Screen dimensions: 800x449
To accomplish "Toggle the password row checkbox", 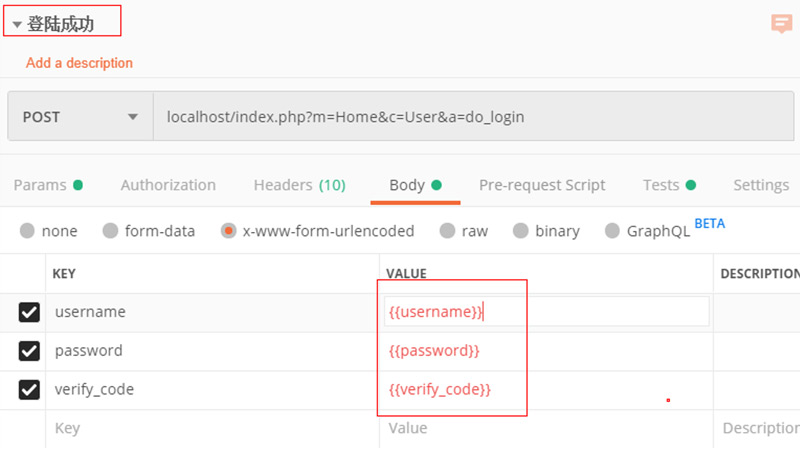I will pyautogui.click(x=29, y=351).
